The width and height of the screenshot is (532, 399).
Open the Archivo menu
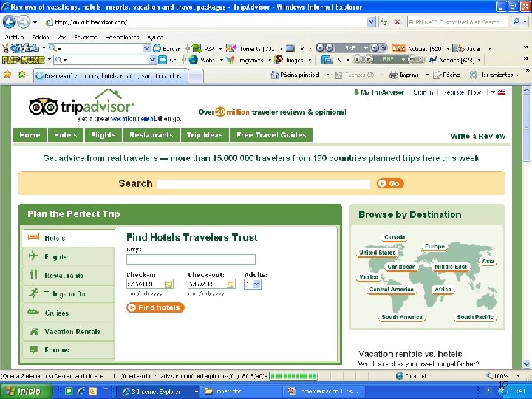[x=14, y=38]
